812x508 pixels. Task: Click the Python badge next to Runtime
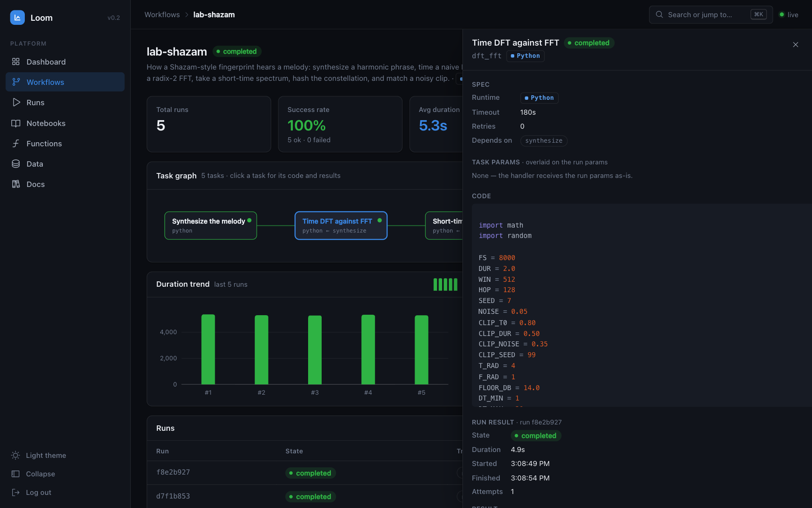(x=539, y=98)
